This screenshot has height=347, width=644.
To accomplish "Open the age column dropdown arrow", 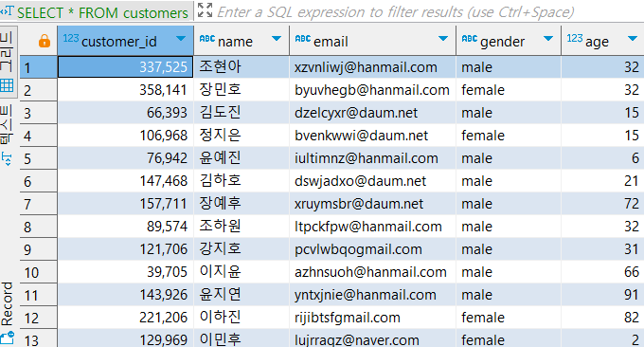I will click(633, 39).
